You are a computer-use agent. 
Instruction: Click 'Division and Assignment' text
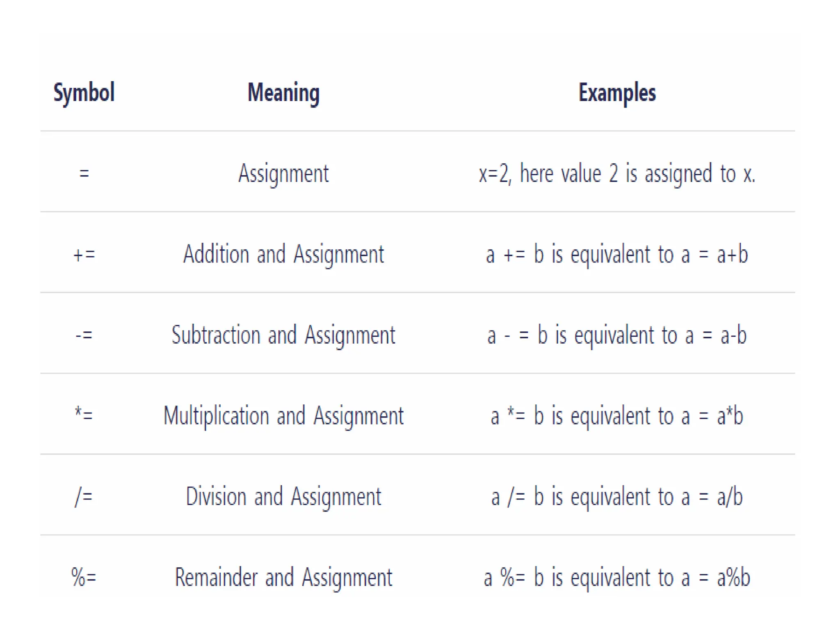tap(283, 497)
